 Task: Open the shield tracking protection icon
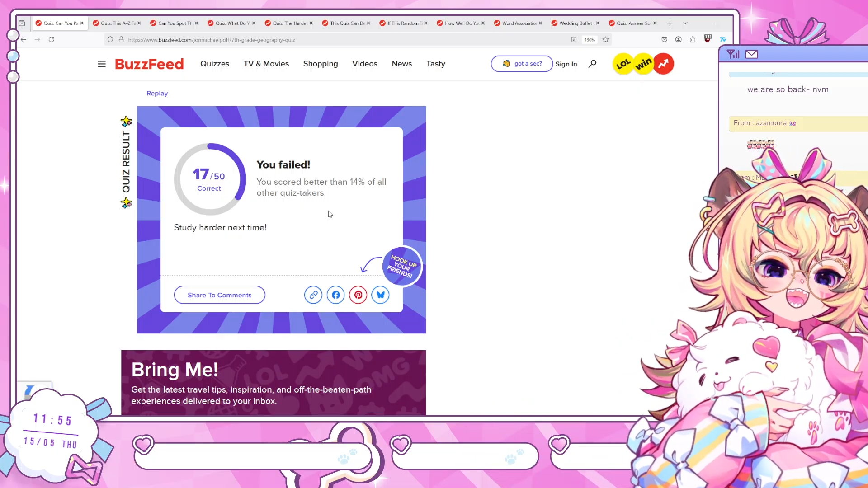click(110, 40)
